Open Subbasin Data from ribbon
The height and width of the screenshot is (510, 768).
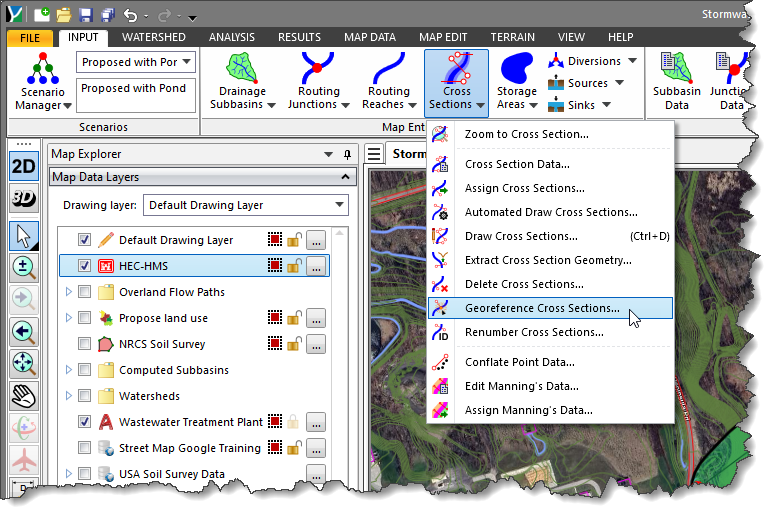(x=677, y=82)
